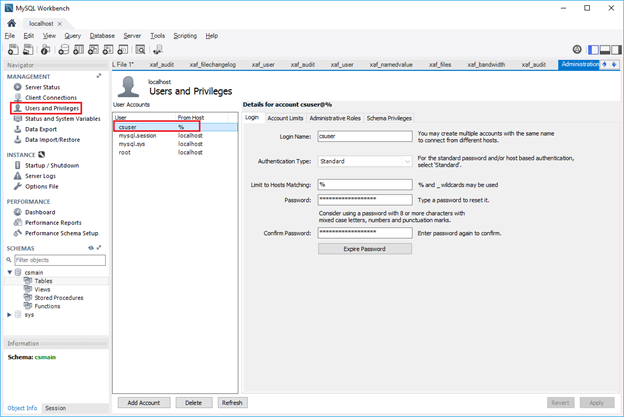Open the File menu

(10, 35)
